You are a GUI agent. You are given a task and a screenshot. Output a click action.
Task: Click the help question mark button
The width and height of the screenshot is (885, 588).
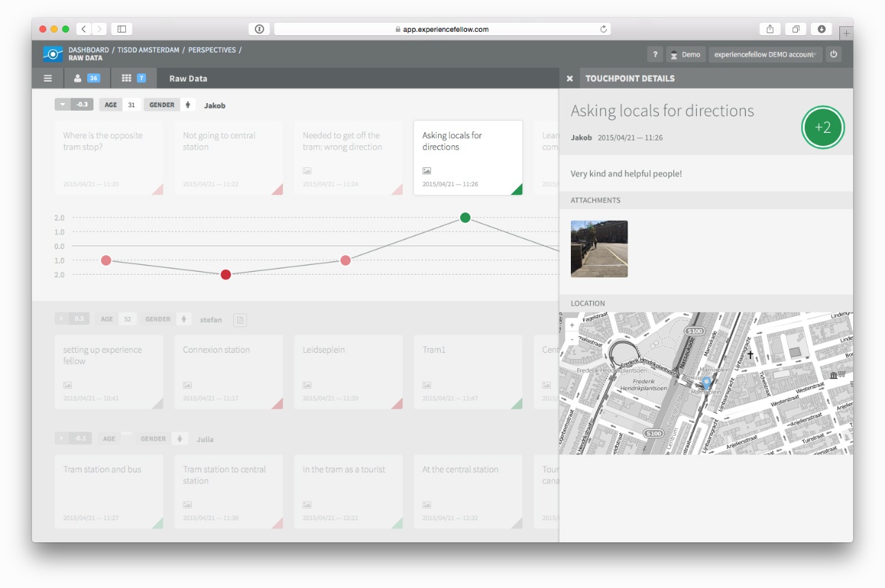click(x=655, y=55)
